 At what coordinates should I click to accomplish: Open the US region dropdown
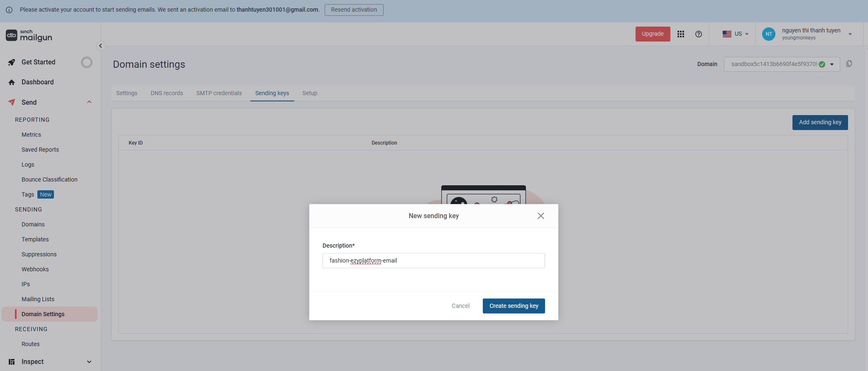click(x=736, y=34)
